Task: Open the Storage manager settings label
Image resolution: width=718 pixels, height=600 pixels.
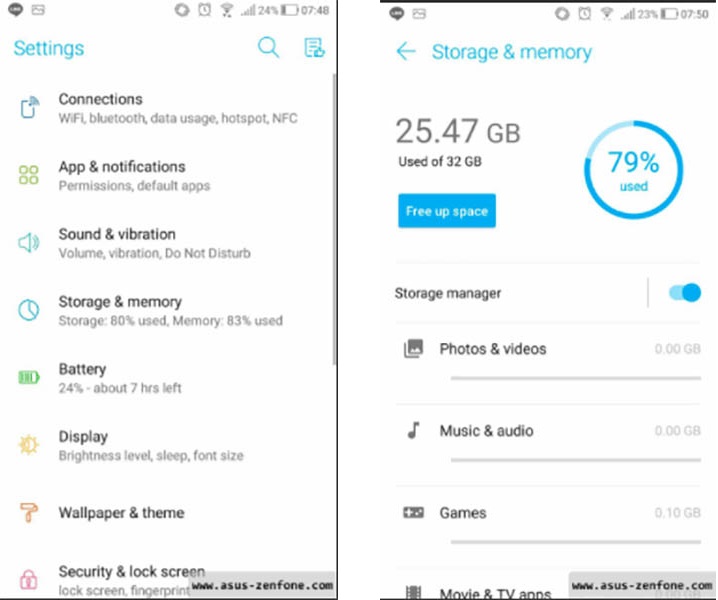Action: tap(448, 293)
